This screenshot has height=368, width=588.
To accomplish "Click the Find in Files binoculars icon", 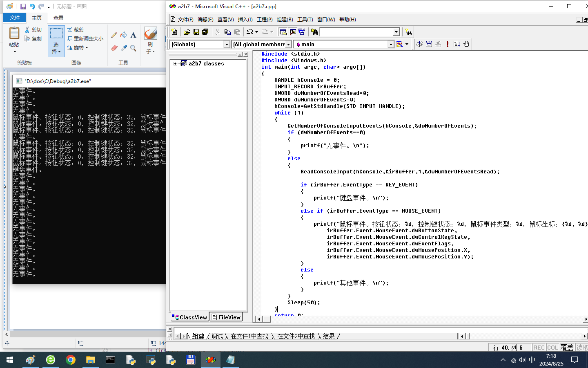I will pos(314,32).
